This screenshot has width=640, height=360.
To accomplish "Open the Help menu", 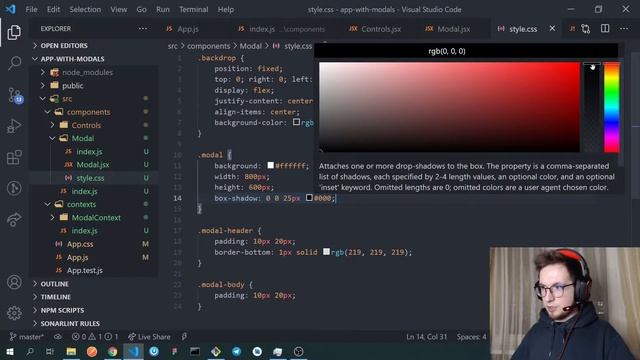I will (x=226, y=9).
